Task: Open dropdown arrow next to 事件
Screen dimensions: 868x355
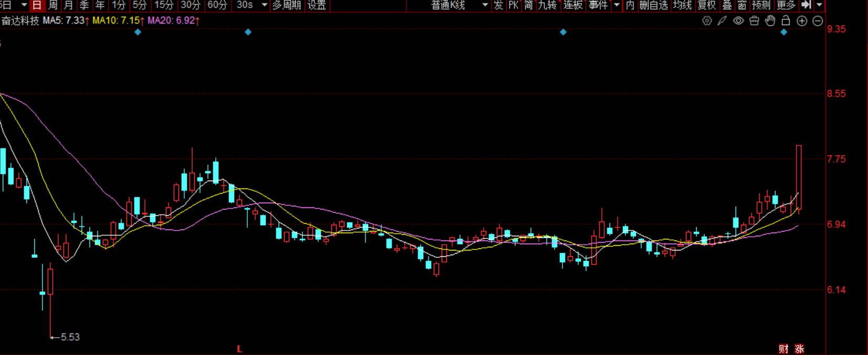Action: pyautogui.click(x=617, y=5)
